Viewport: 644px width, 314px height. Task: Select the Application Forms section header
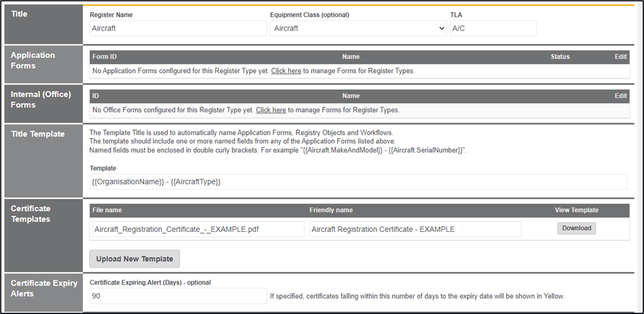click(33, 60)
